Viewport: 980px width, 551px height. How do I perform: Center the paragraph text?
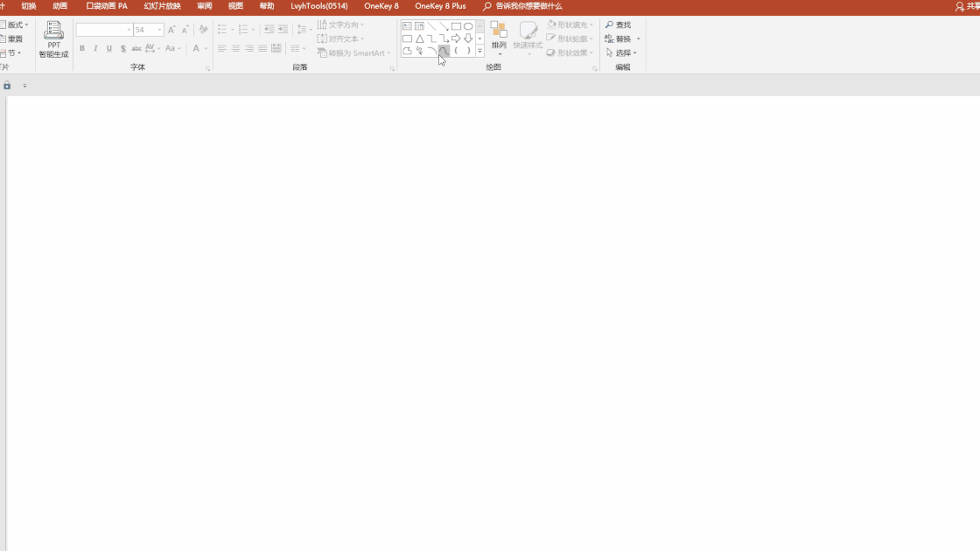pos(235,48)
